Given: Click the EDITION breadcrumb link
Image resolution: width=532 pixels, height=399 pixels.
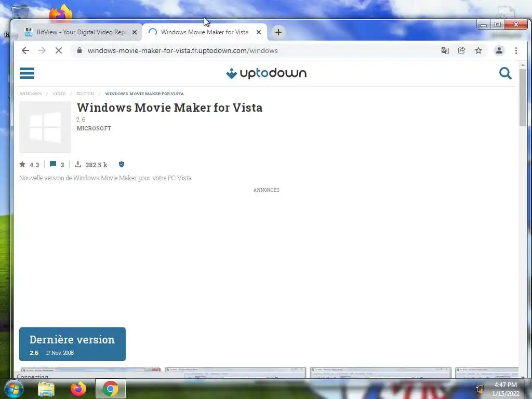Looking at the screenshot, I should coord(85,94).
